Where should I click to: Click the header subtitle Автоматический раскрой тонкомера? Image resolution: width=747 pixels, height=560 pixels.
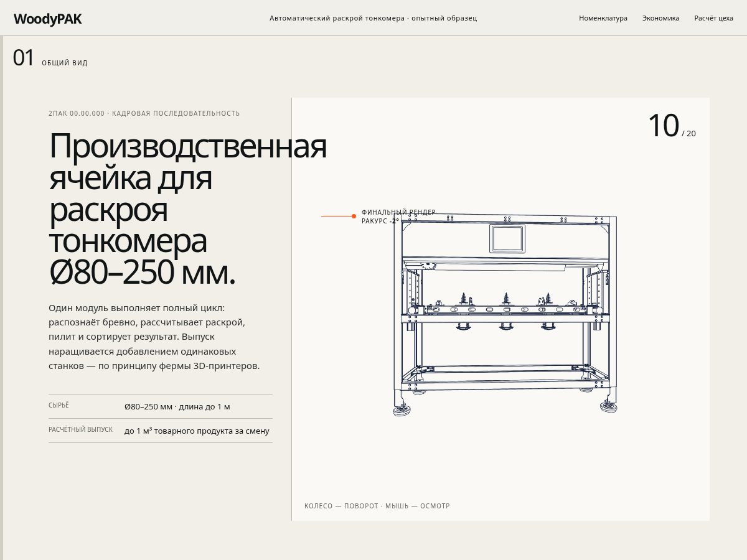pos(374,18)
